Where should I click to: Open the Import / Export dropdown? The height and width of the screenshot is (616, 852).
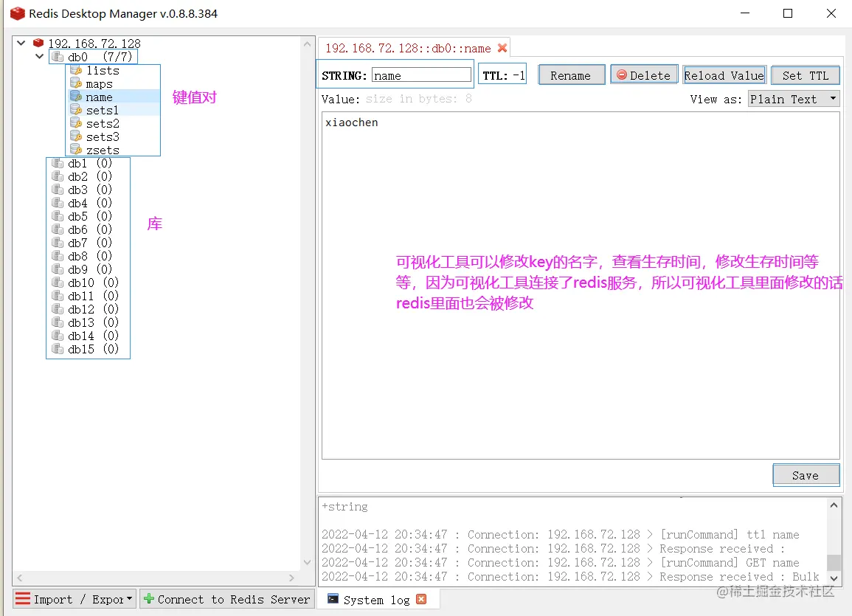tap(75, 599)
